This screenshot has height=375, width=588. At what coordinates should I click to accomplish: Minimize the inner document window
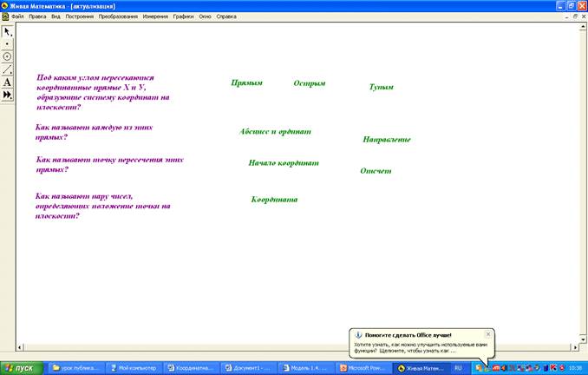coord(567,16)
